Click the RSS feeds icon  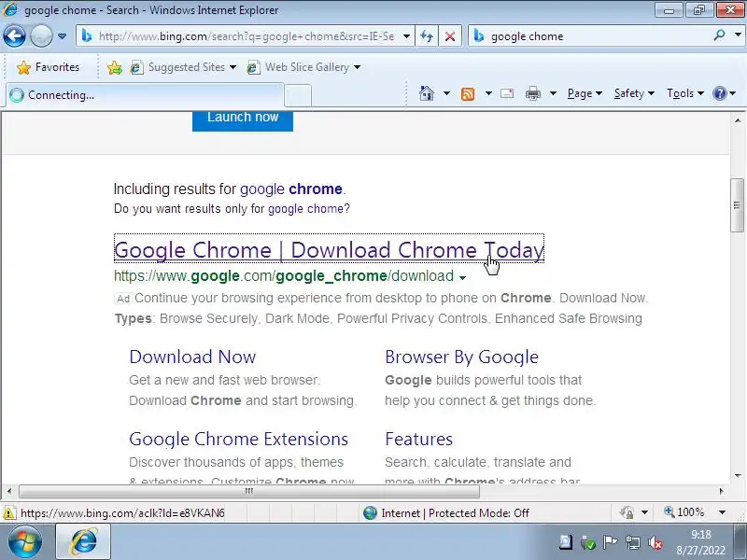click(468, 94)
